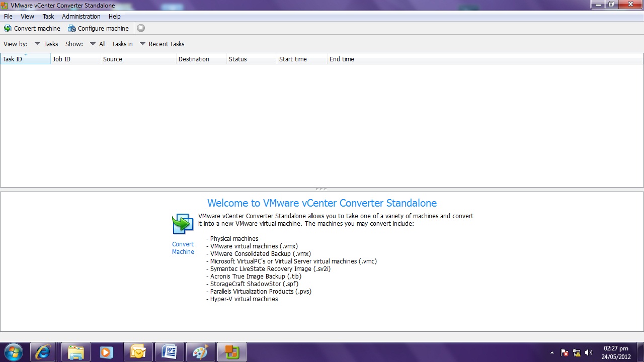Click the volume speaker tray icon
The width and height of the screenshot is (644, 362).
589,352
